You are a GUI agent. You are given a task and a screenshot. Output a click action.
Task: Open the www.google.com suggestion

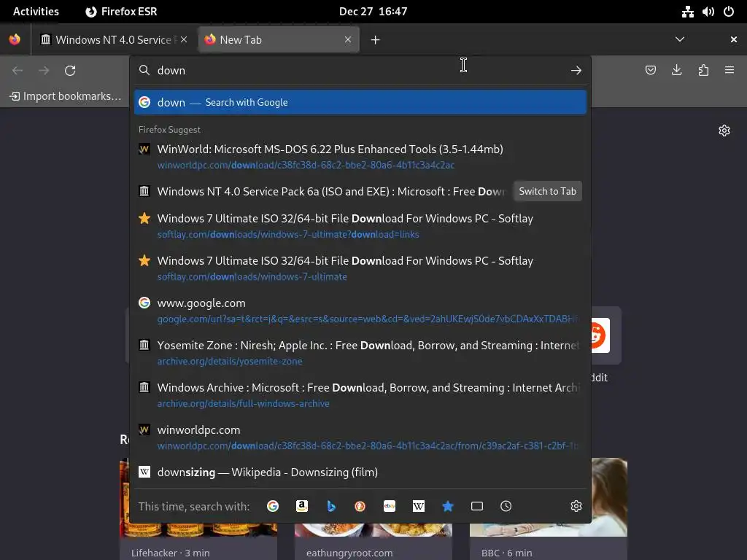[360, 311]
